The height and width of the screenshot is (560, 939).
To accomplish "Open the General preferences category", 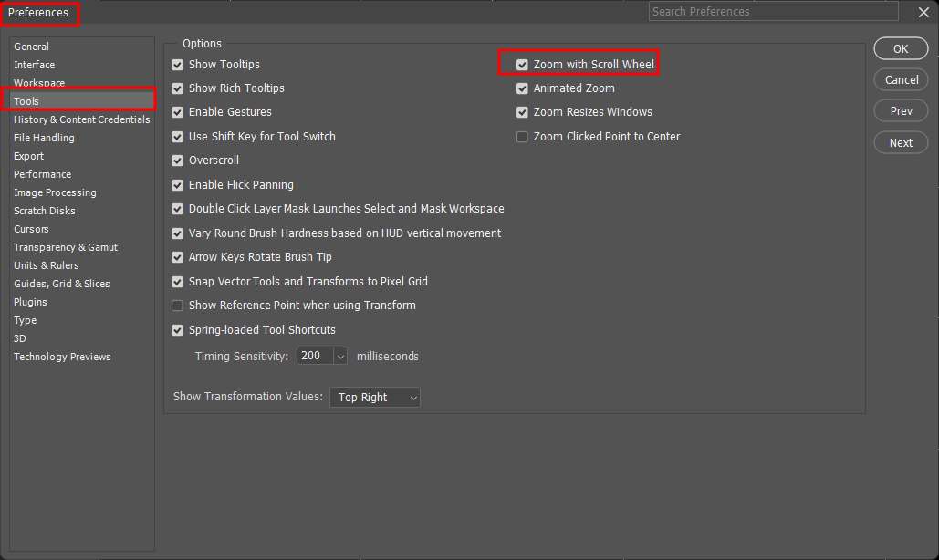I will tap(31, 47).
